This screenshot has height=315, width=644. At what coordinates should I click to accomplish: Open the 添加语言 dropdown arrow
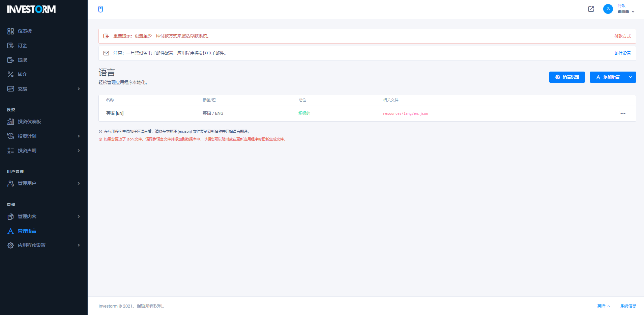(x=630, y=77)
